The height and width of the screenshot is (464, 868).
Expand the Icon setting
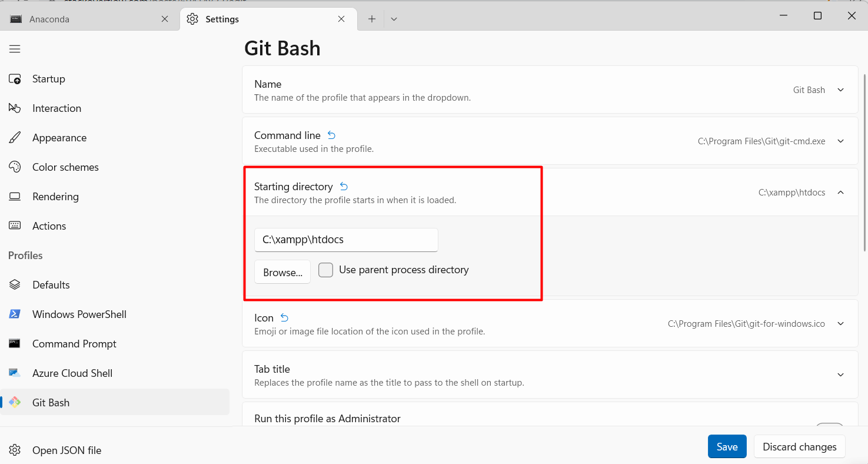pos(840,323)
